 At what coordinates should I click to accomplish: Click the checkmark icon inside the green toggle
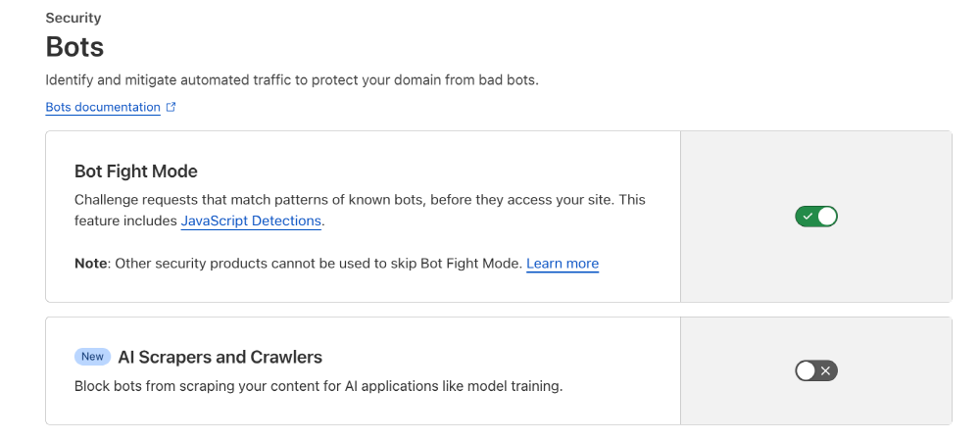807,217
